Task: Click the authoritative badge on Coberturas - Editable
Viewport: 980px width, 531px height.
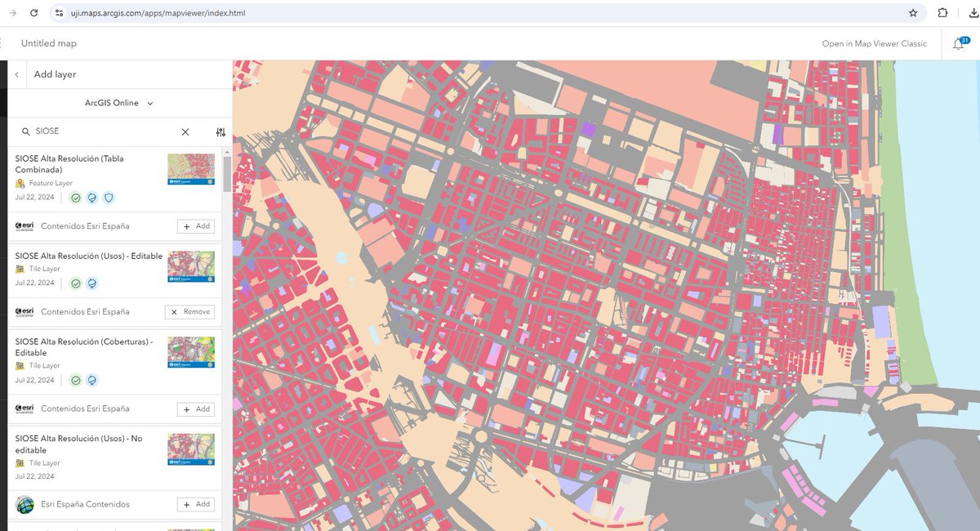Action: click(76, 380)
